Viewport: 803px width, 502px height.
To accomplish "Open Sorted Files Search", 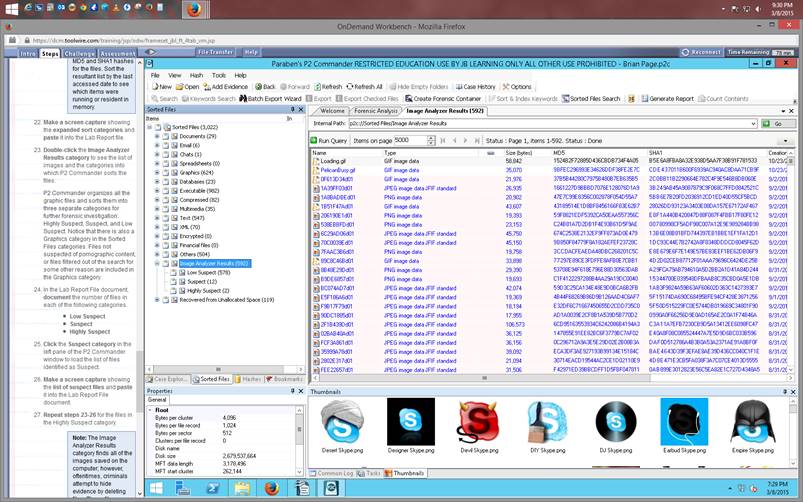I will coord(591,98).
